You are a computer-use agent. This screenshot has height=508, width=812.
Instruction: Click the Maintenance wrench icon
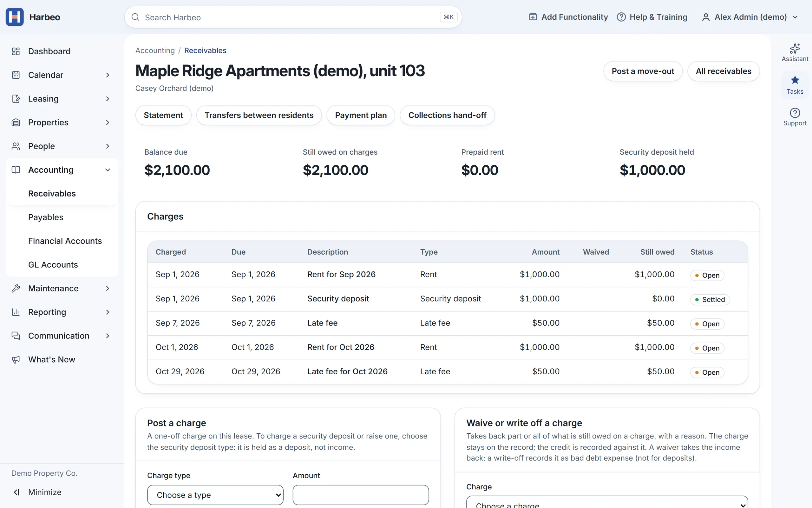coord(16,288)
